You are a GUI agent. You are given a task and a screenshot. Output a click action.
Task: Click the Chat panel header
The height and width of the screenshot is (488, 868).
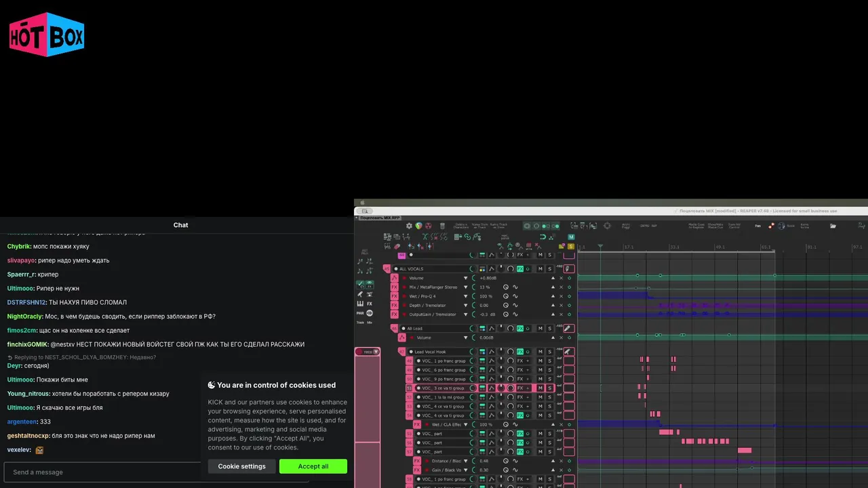click(x=180, y=225)
